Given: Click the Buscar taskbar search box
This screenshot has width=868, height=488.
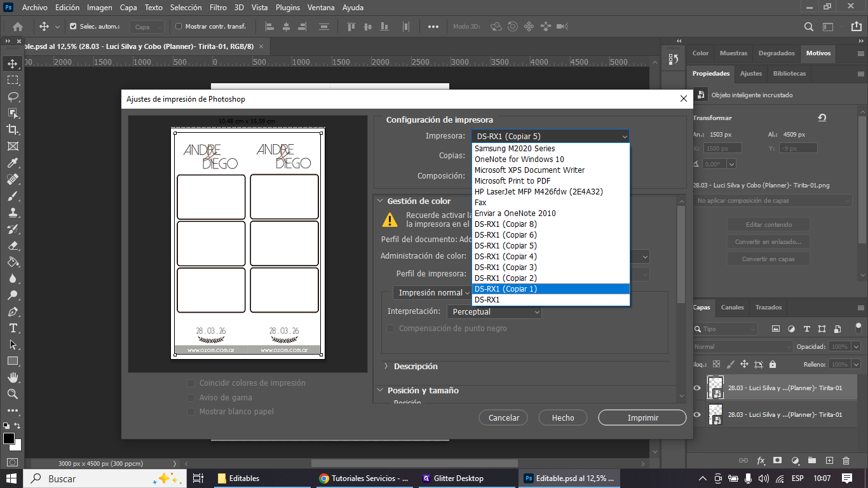Looking at the screenshot, I should point(104,478).
